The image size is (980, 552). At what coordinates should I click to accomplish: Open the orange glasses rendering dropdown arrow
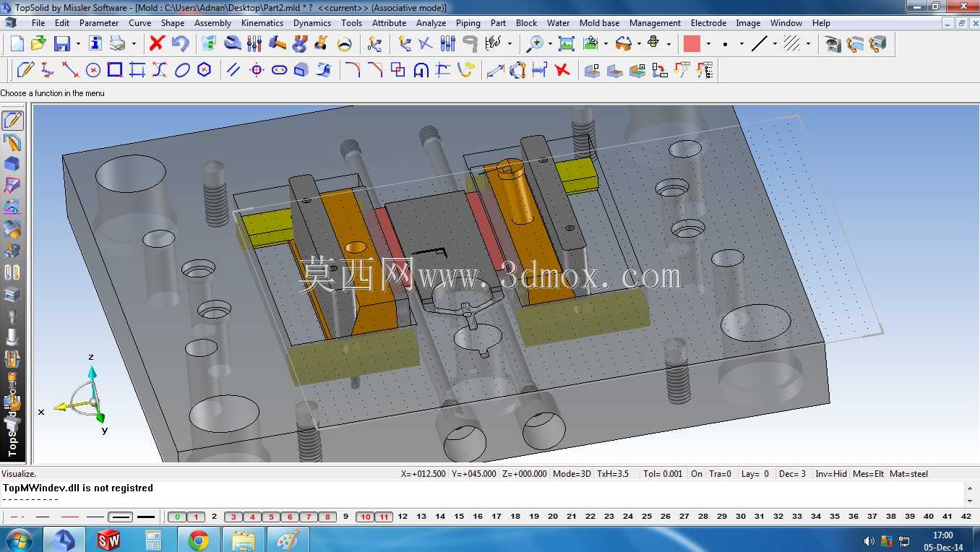tap(639, 43)
